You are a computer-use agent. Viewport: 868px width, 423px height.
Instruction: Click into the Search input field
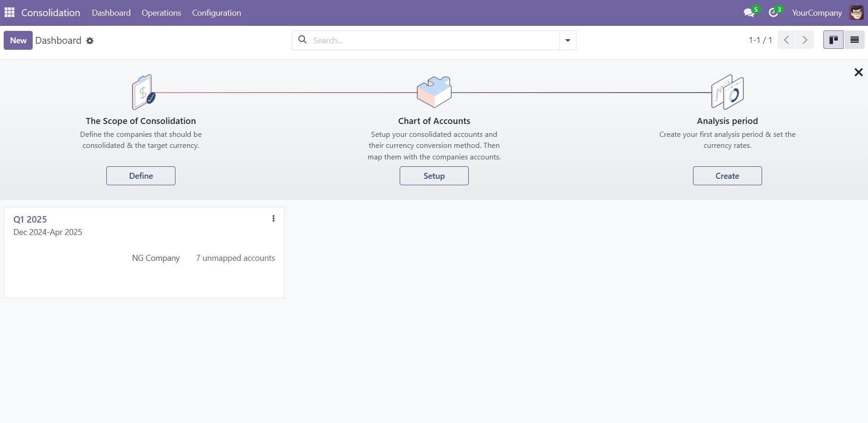433,41
